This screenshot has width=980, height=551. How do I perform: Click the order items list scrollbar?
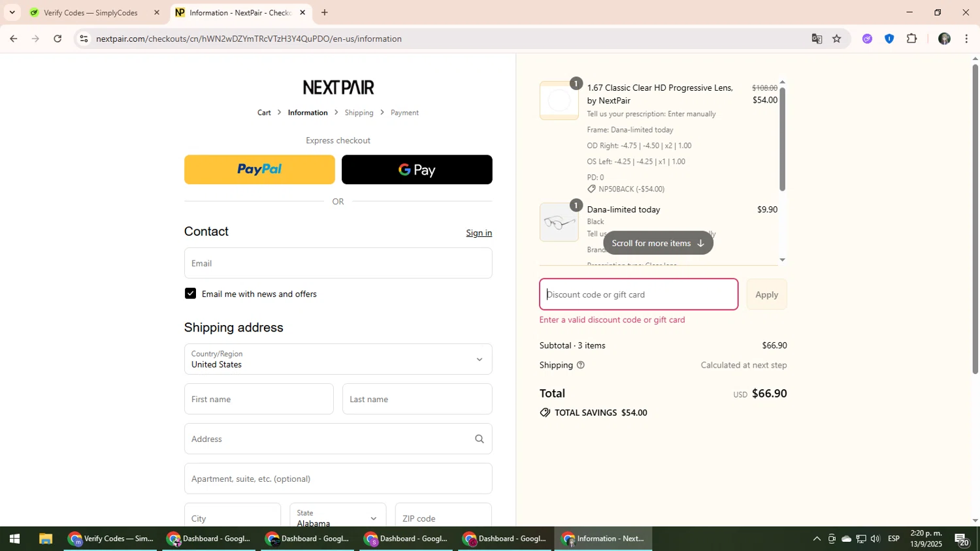coord(782,139)
